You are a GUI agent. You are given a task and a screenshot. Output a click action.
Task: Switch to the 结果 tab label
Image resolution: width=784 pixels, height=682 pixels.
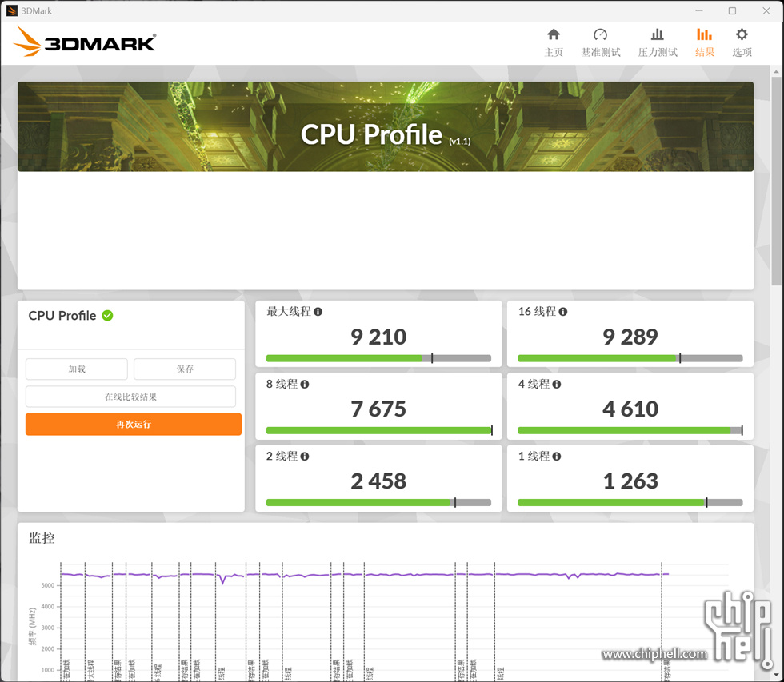coord(705,53)
